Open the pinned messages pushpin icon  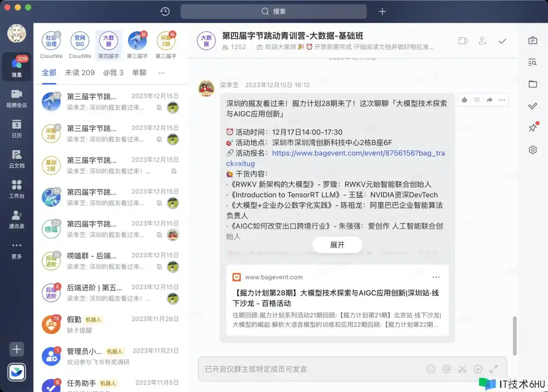tap(533, 128)
